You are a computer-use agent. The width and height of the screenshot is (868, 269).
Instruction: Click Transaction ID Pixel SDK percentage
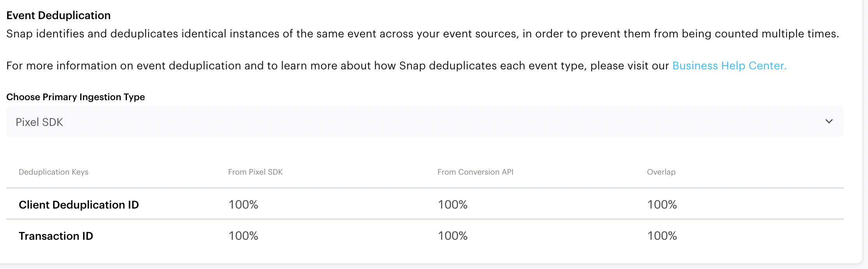point(243,236)
